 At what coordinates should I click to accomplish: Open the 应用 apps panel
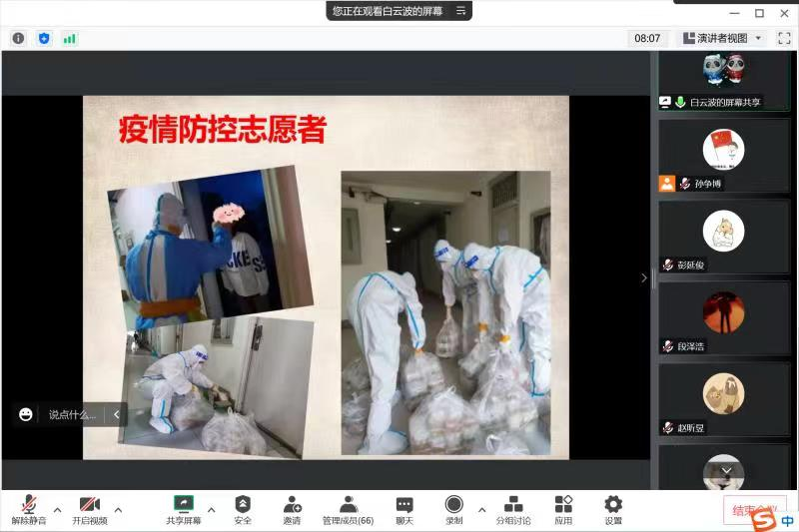pos(563,509)
